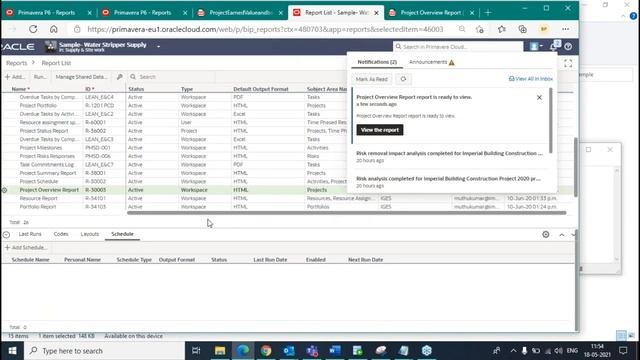Click the report list search field

171,77
